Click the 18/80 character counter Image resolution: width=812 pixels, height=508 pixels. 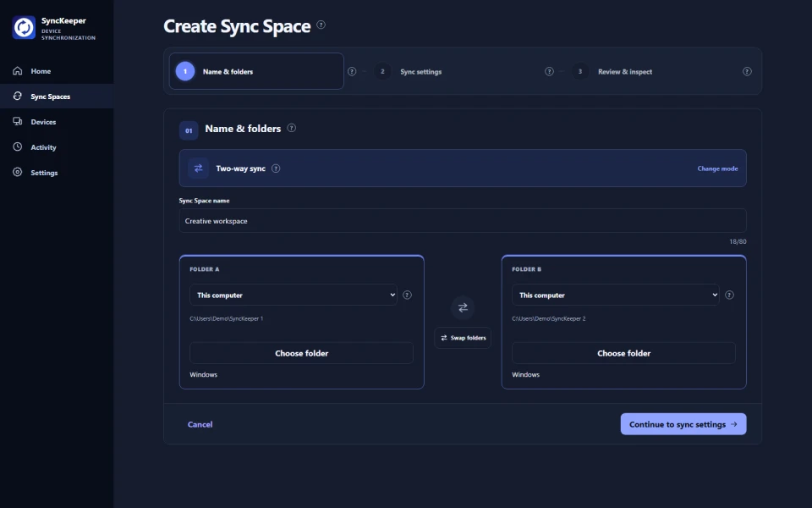pos(738,241)
